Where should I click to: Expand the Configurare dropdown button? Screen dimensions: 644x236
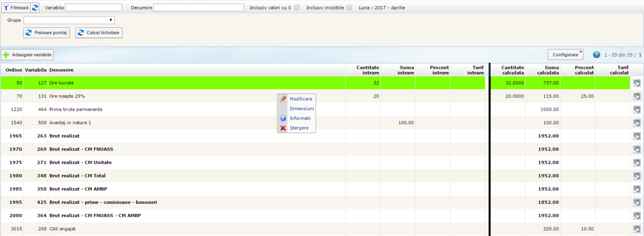[x=565, y=55]
